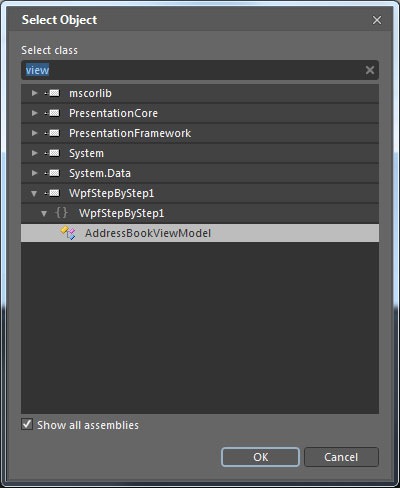
Task: Collapse the WpfStepByStep1 assembly node
Action: (34, 193)
